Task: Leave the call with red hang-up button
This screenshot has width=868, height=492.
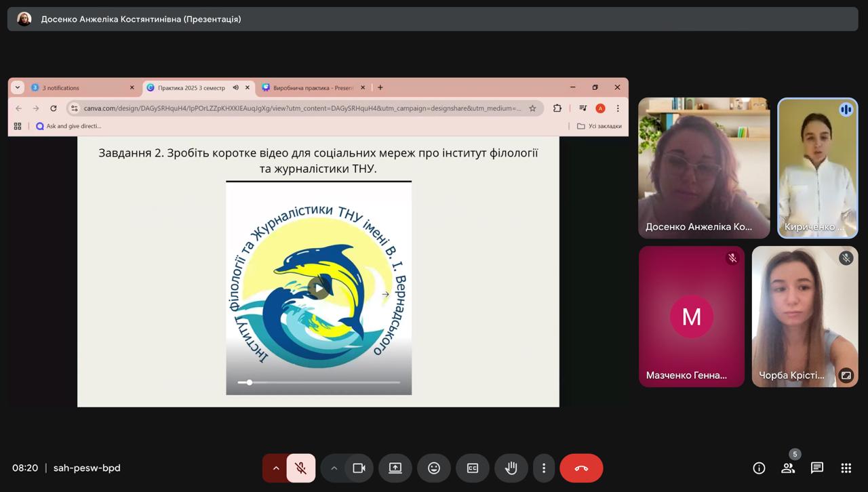Action: [x=581, y=468]
